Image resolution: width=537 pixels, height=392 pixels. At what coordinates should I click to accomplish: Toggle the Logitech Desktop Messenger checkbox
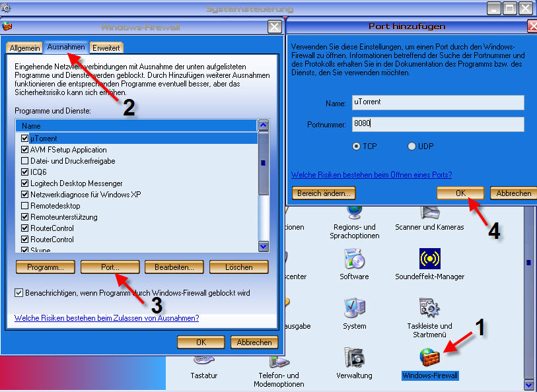pos(24,183)
